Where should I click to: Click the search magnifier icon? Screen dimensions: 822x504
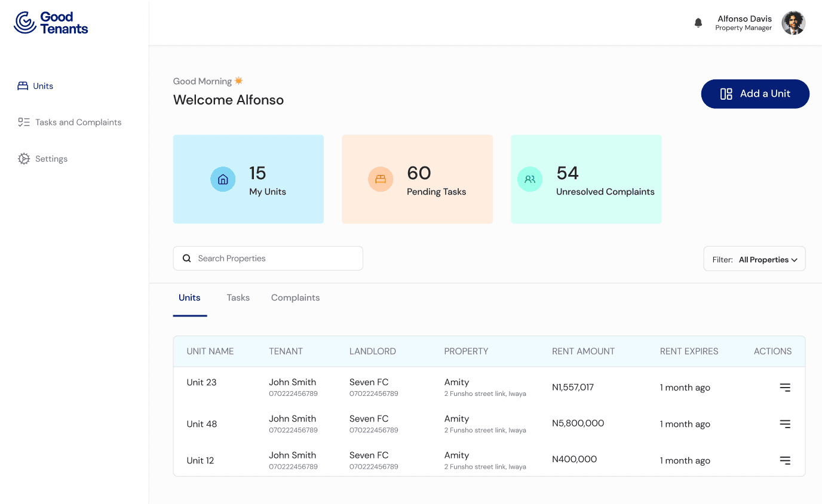click(x=187, y=259)
